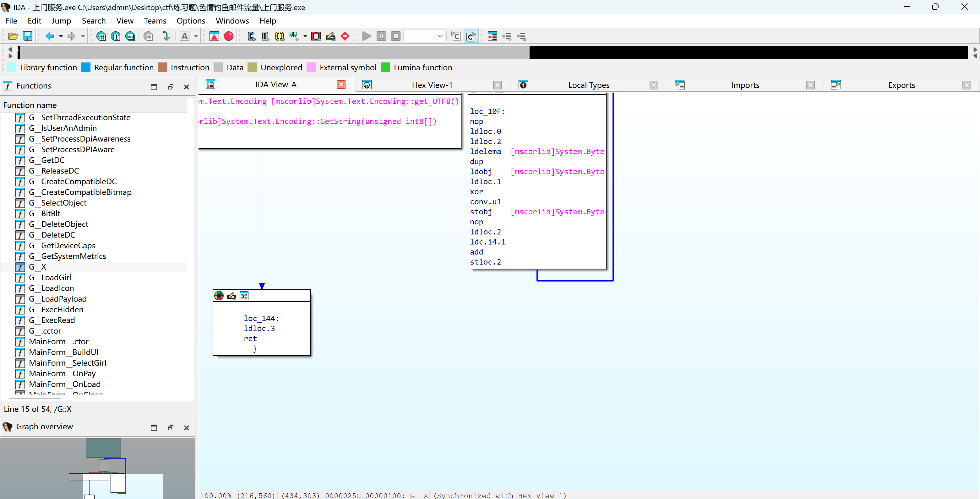The height and width of the screenshot is (499, 980).
Task: Close the Hex View-1 tab
Action: click(x=498, y=85)
